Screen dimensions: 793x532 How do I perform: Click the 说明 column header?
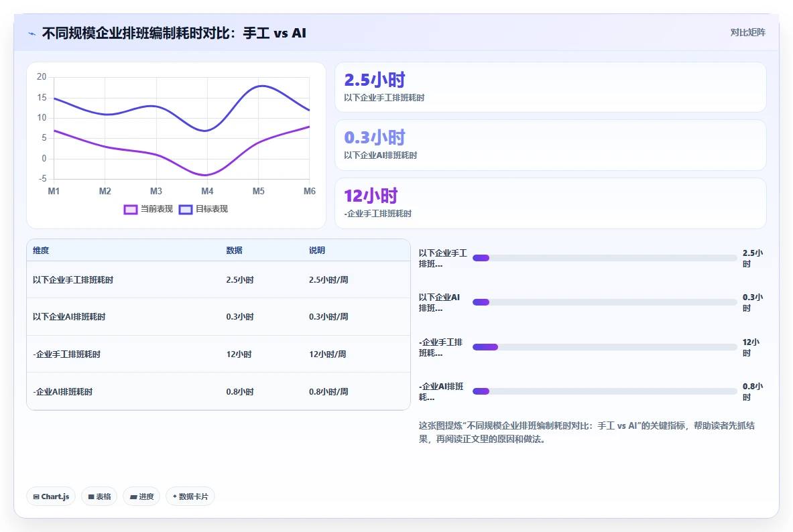[x=317, y=251]
